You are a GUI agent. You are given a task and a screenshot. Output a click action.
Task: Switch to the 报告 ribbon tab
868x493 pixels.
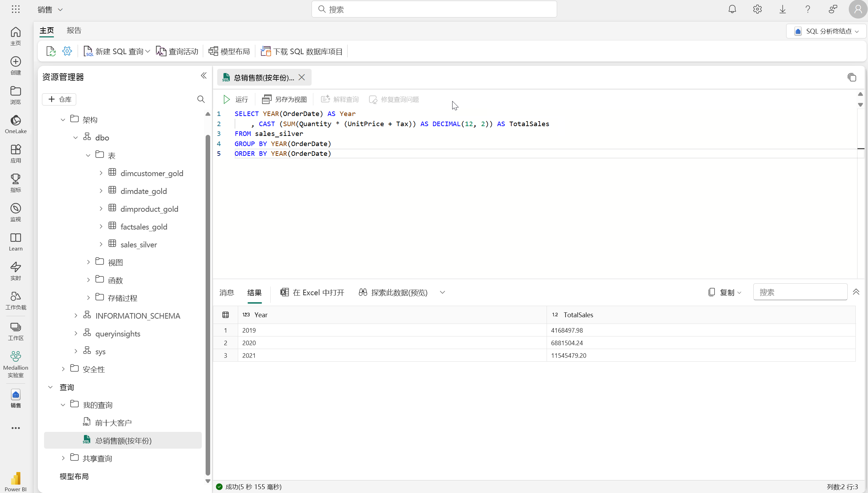pyautogui.click(x=74, y=30)
